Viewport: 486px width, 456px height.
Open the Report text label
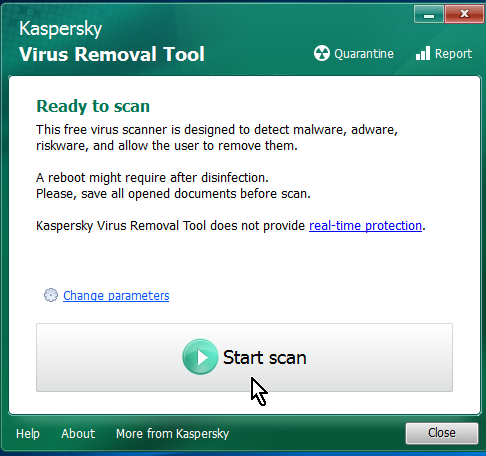pyautogui.click(x=453, y=54)
